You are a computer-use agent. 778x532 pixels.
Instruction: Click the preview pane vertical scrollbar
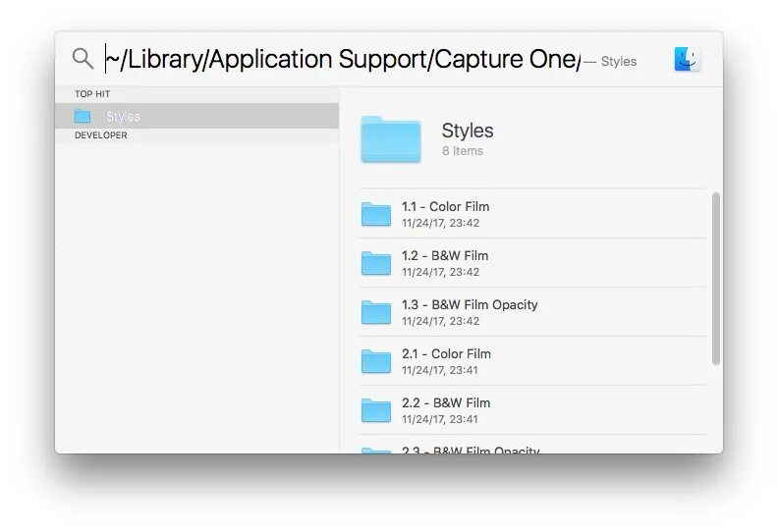[715, 279]
